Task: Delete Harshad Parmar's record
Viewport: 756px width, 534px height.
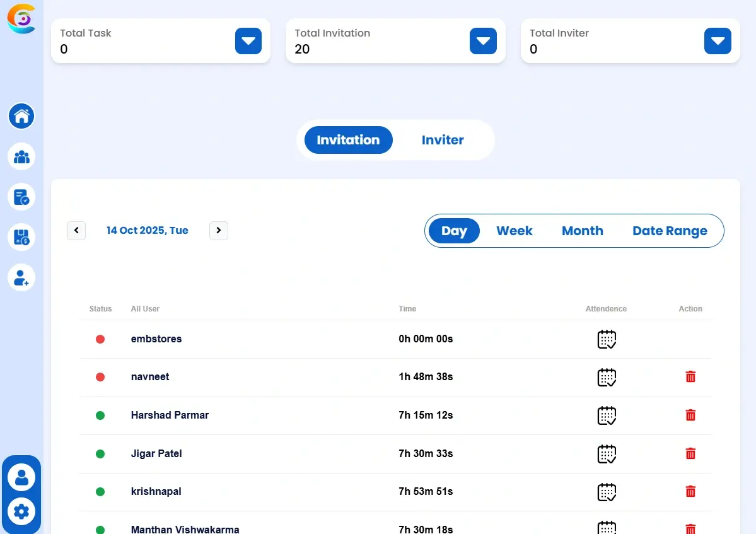Action: (690, 415)
